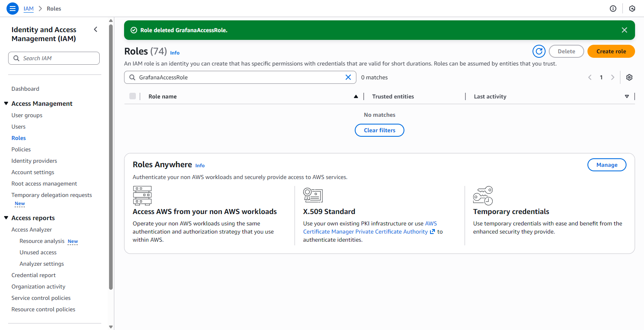This screenshot has height=330, width=644.
Task: Open IAM breadcrumb link
Action: [28, 9]
